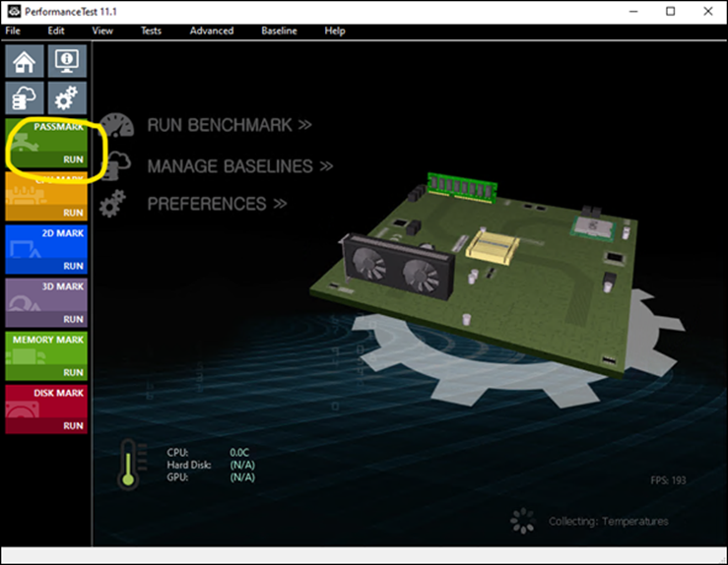Open the File menu
The width and height of the screenshot is (728, 565).
click(x=13, y=31)
